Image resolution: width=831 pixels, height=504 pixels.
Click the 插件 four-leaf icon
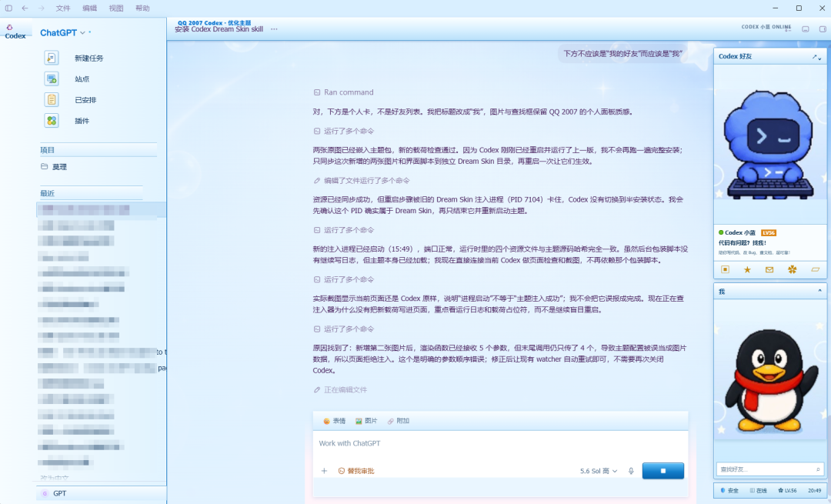pos(52,121)
